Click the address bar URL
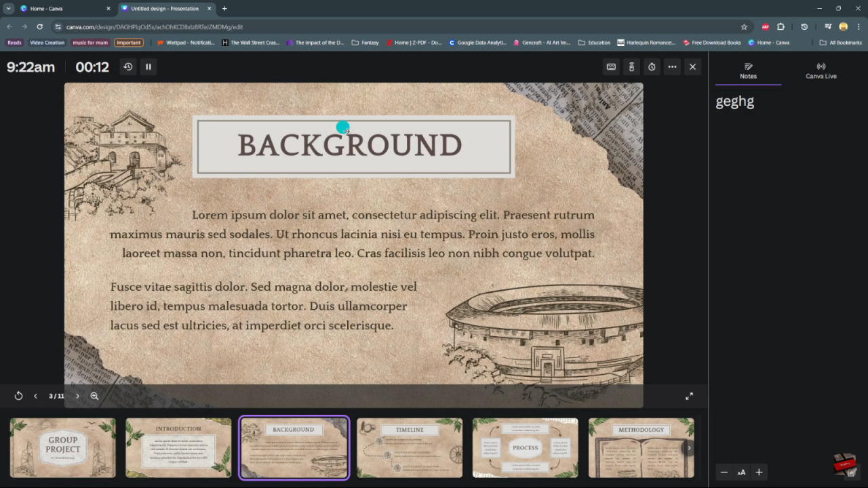868x488 pixels. (155, 26)
